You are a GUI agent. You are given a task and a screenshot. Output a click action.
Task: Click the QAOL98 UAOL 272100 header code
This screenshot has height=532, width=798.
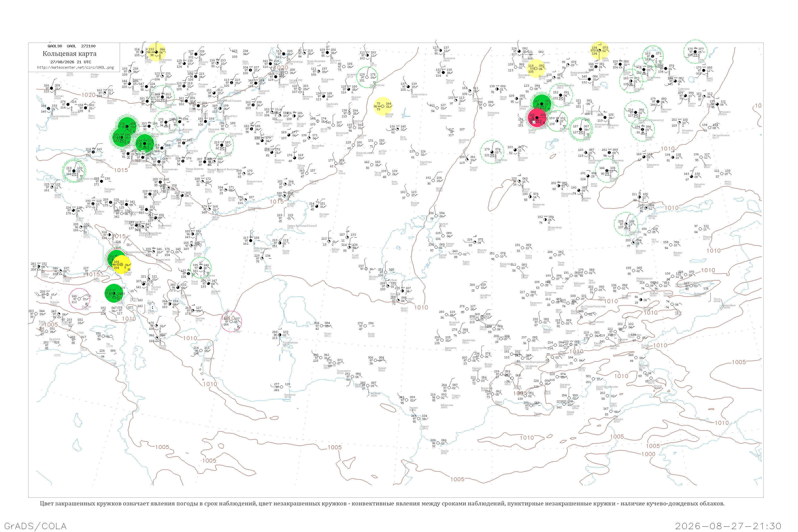tap(72, 46)
